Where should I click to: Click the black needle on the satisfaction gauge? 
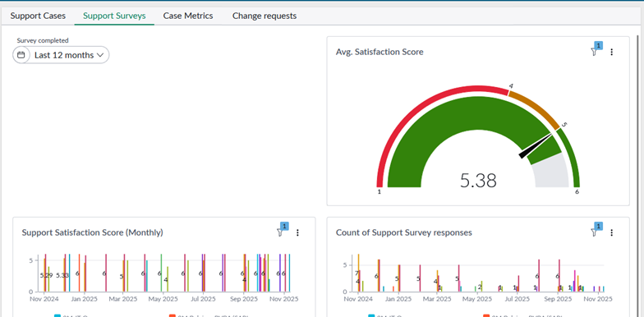(x=535, y=146)
